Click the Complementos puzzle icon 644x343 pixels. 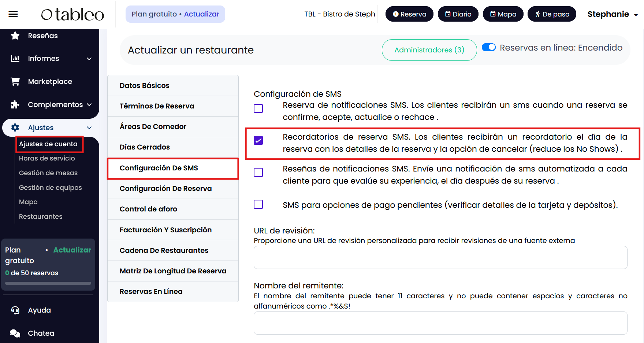pos(15,104)
